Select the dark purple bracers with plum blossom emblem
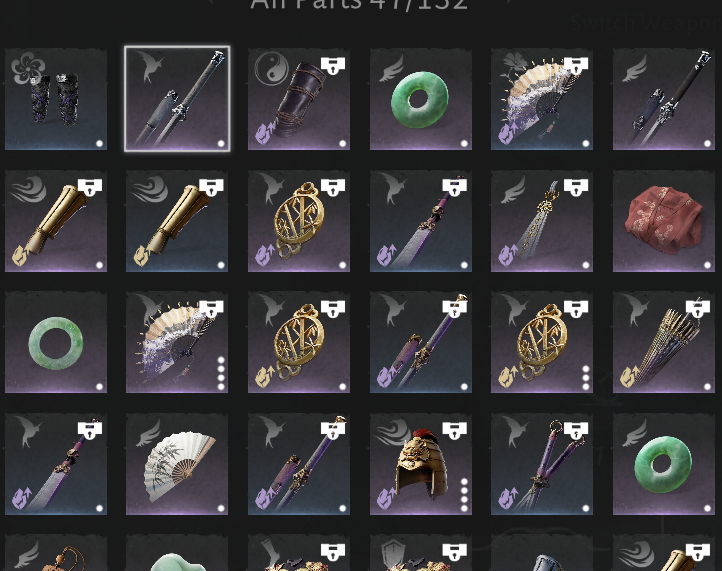Screen dimensions: 722x571 coord(56,99)
